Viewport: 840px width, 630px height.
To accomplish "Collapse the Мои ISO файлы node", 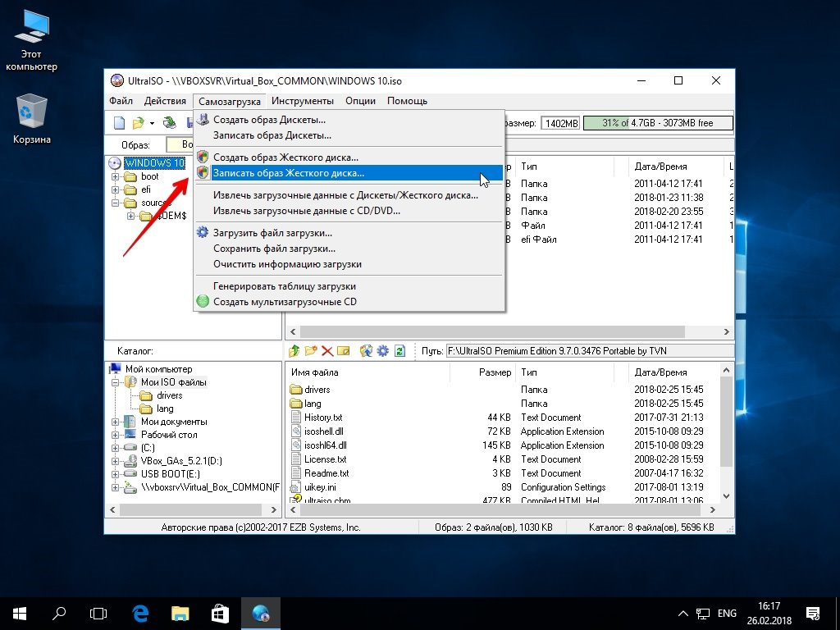I will coord(115,382).
